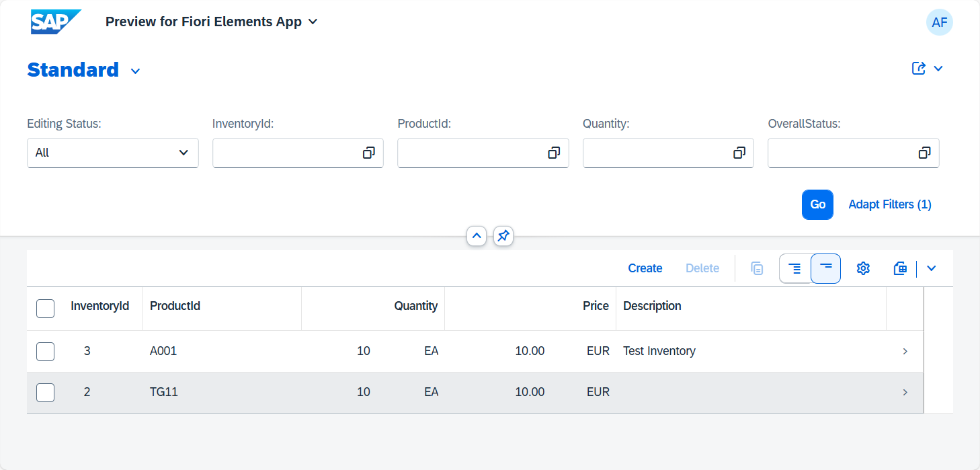This screenshot has height=470, width=980.
Task: Tick the select-all checkbox in the table header
Action: (45, 309)
